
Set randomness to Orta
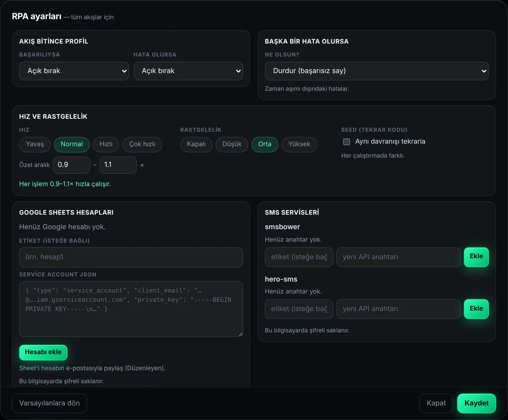(x=265, y=144)
